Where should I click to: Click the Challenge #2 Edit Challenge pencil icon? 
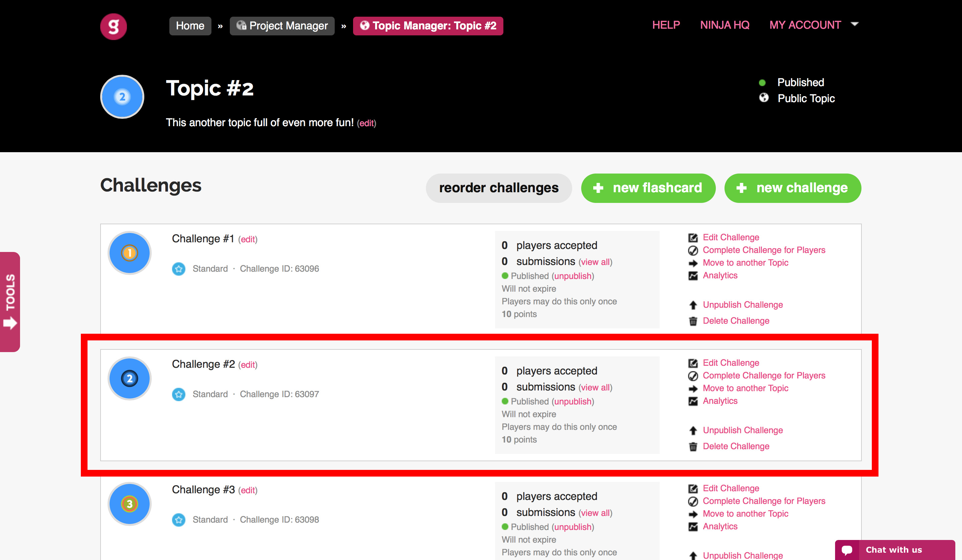click(x=693, y=363)
